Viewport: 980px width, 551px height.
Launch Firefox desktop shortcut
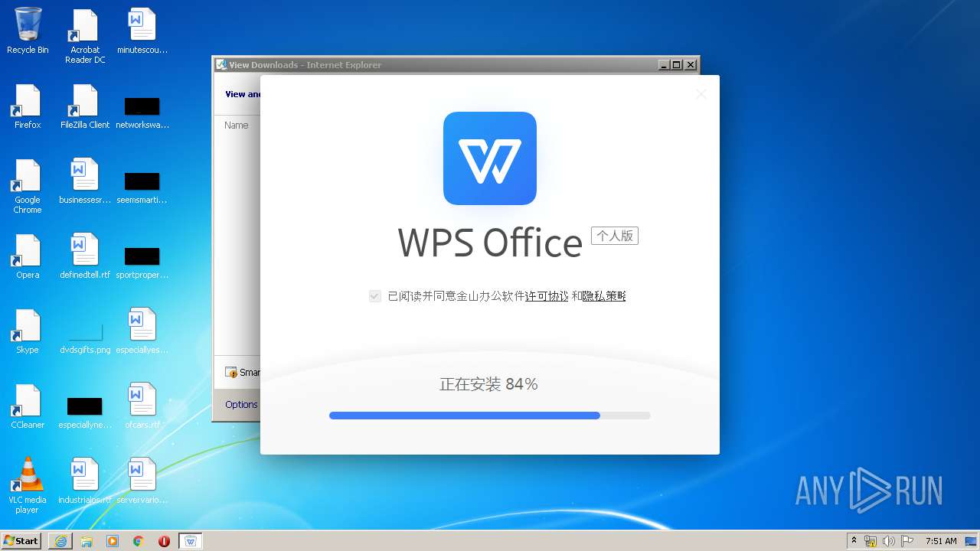coord(28,106)
